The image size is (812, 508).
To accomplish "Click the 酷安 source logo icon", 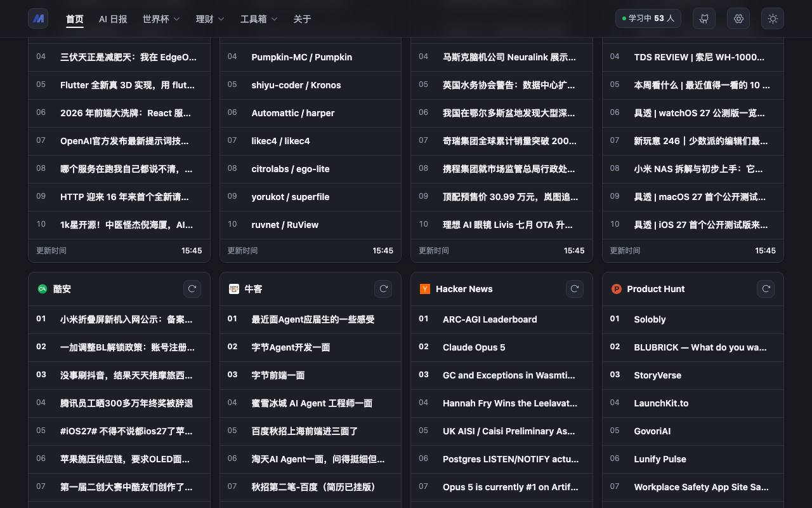I will (43, 289).
